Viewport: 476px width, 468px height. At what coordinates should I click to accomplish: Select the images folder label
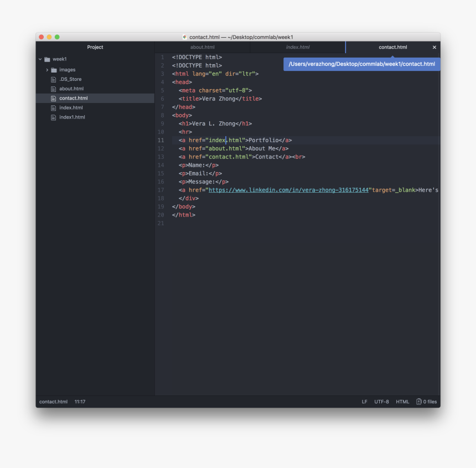point(68,70)
